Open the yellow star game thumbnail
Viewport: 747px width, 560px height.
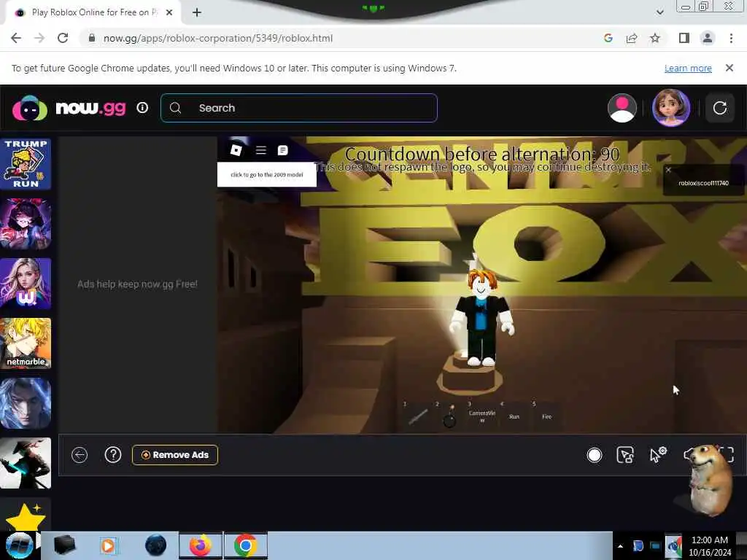26,516
